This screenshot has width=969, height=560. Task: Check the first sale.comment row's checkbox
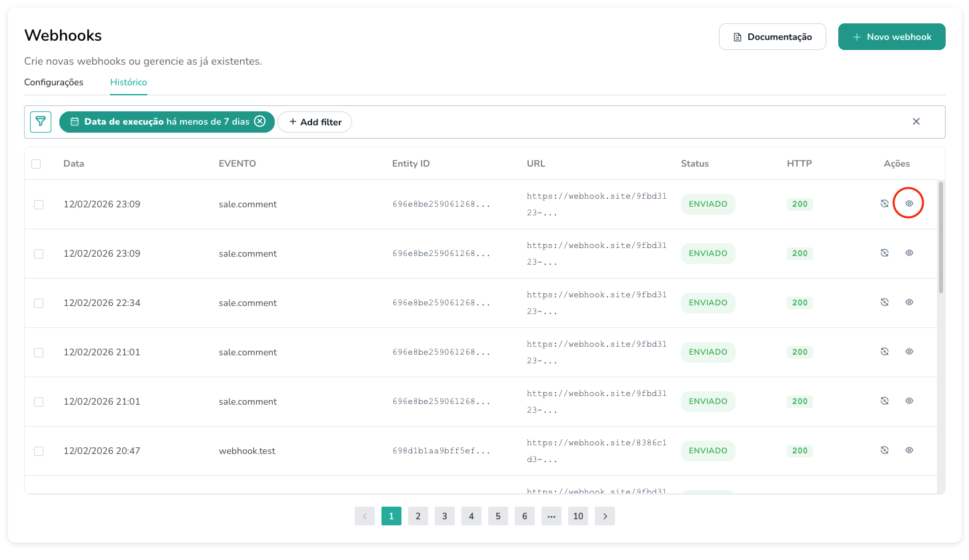[x=38, y=205]
